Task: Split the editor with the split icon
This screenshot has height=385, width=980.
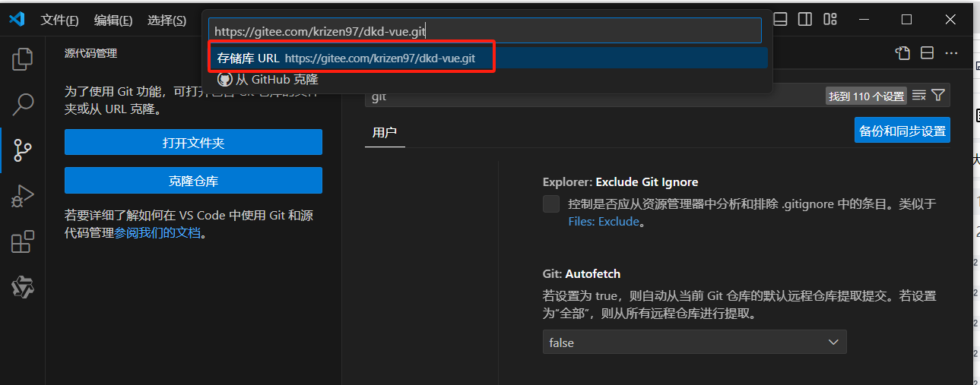Action: pyautogui.click(x=928, y=53)
